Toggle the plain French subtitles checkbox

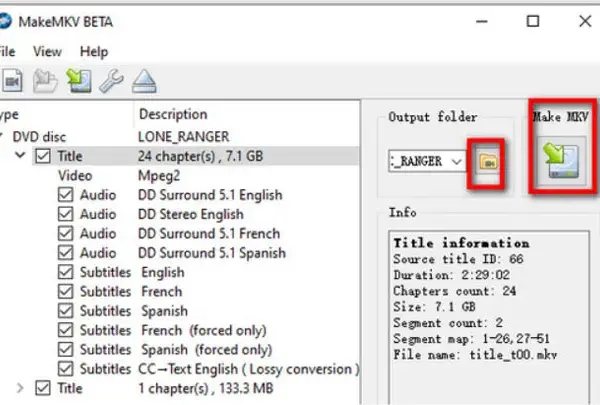[65, 291]
